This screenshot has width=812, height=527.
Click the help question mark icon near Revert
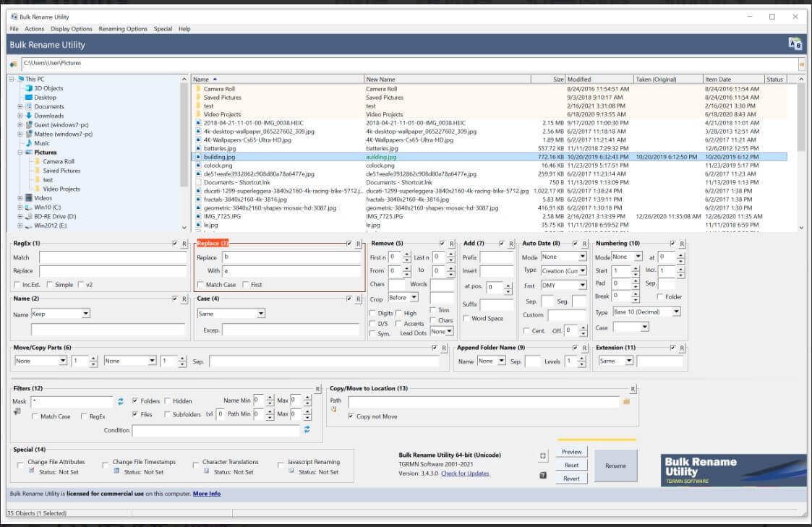tap(543, 475)
